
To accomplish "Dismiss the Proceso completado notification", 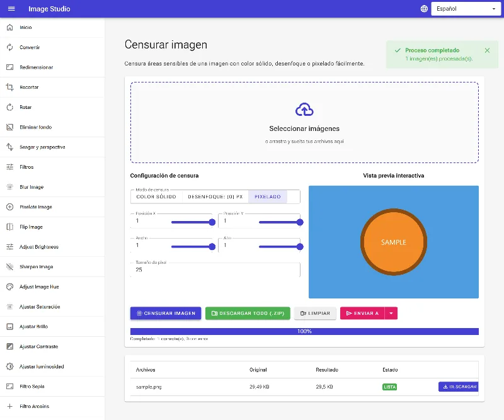I will (487, 50).
